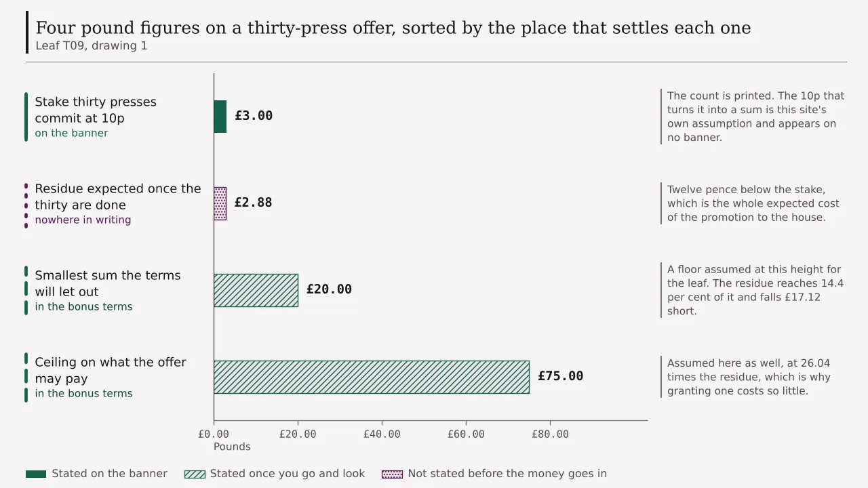Image resolution: width=868 pixels, height=488 pixels.
Task: Click the hatched 'Stated once you go and look' swatch
Action: tap(195, 474)
